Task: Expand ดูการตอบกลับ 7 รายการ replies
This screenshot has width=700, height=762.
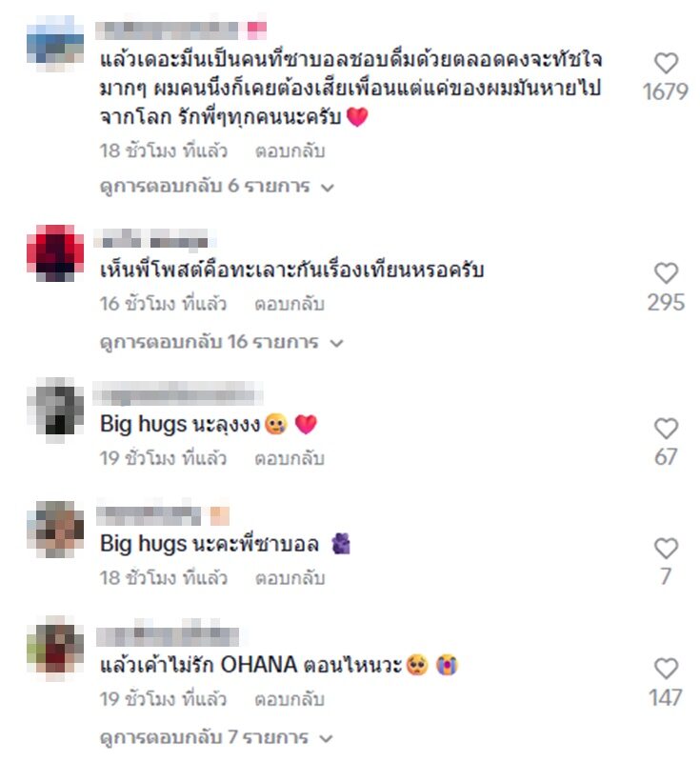Action: (216, 737)
